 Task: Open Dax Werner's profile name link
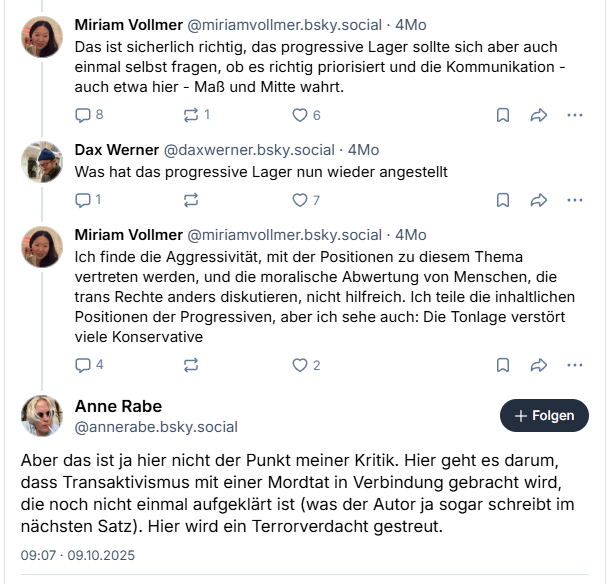pyautogui.click(x=116, y=150)
